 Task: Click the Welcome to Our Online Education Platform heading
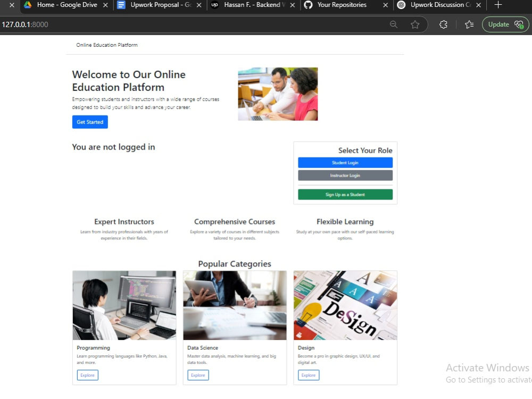[129, 81]
